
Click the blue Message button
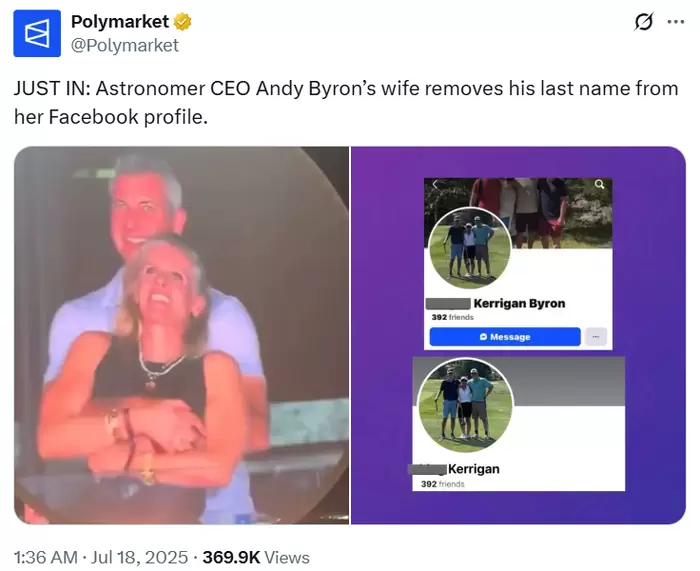click(x=505, y=337)
